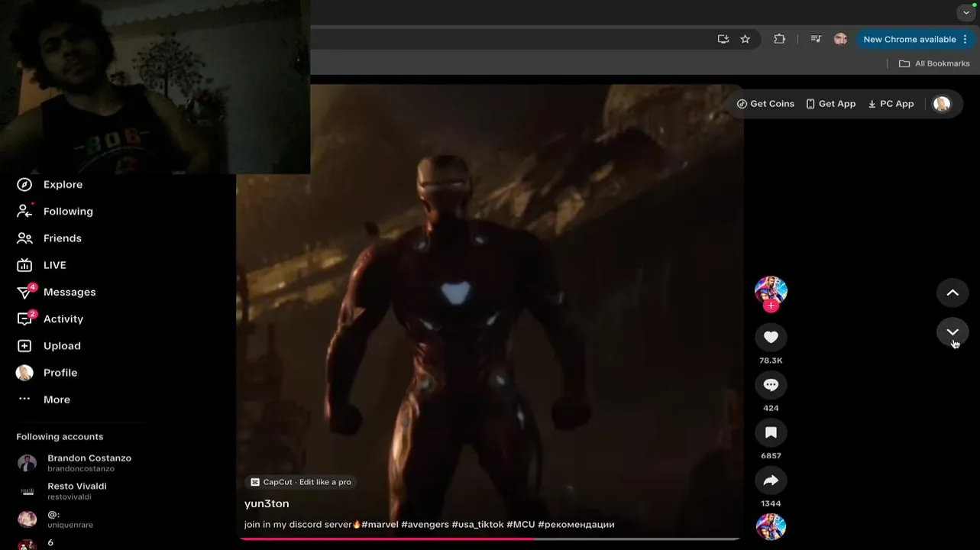Open Messages with 4 unread
This screenshot has height=550, width=980.
click(x=57, y=292)
